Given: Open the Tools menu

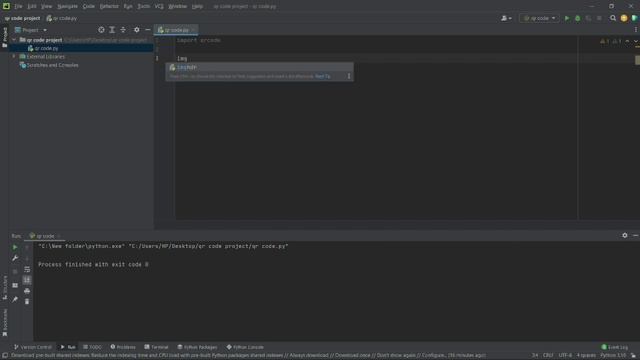Looking at the screenshot, I should tap(143, 6).
